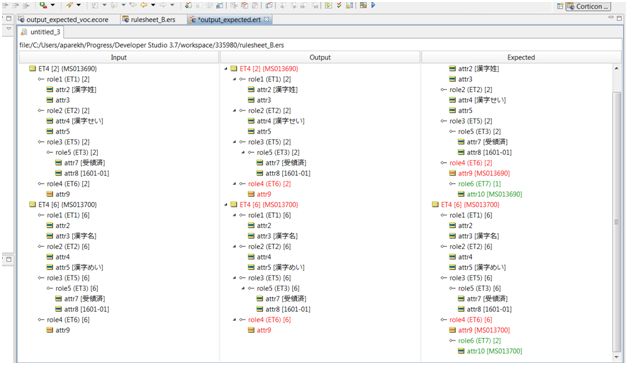
Task: Collapse role3 (ET5) [2] in Output column
Action: click(235, 142)
